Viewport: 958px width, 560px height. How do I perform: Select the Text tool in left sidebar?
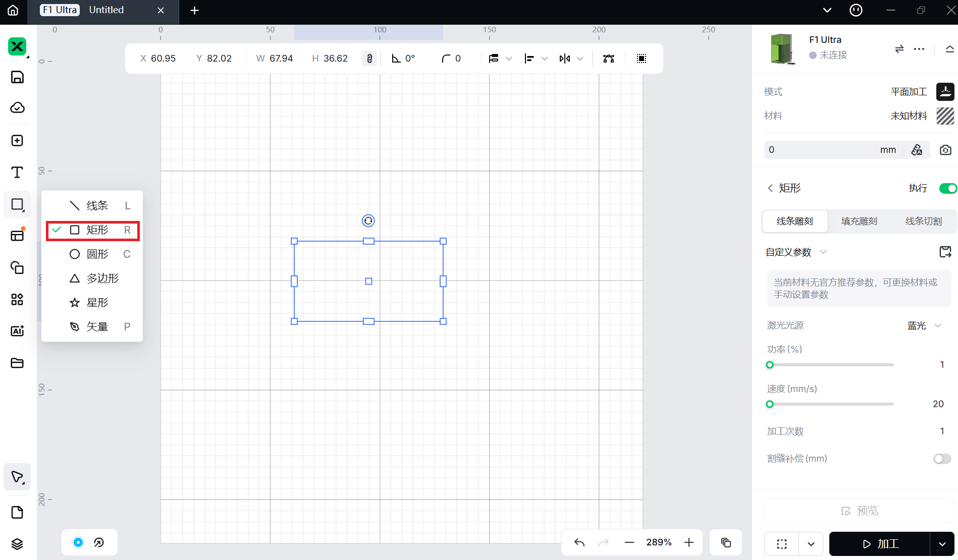point(17,173)
